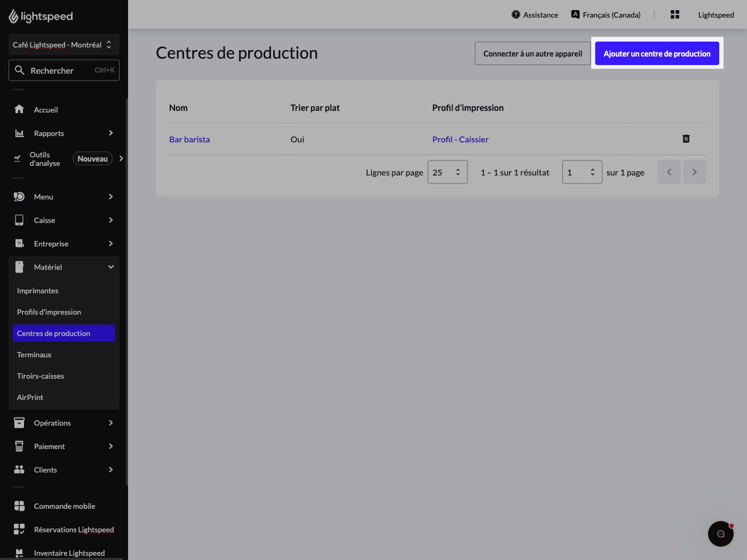Open Profils d'impression in the sidebar
747x560 pixels.
(64, 312)
